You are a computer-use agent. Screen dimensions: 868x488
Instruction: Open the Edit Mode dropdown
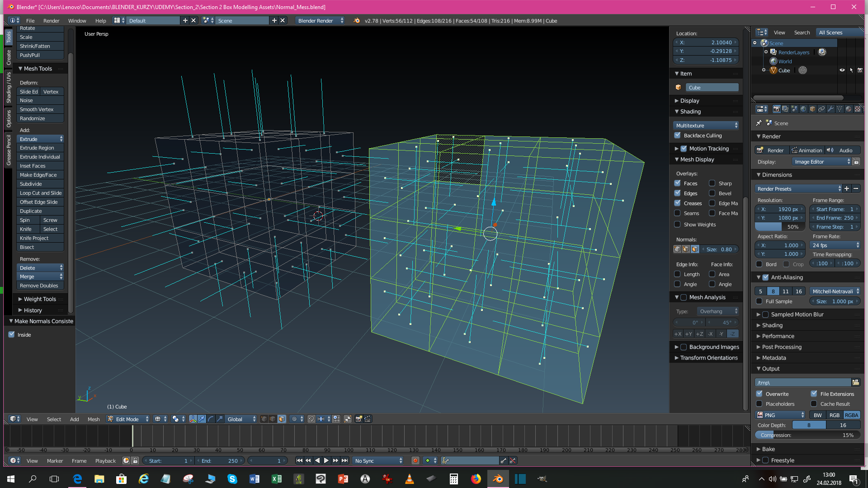pos(128,419)
